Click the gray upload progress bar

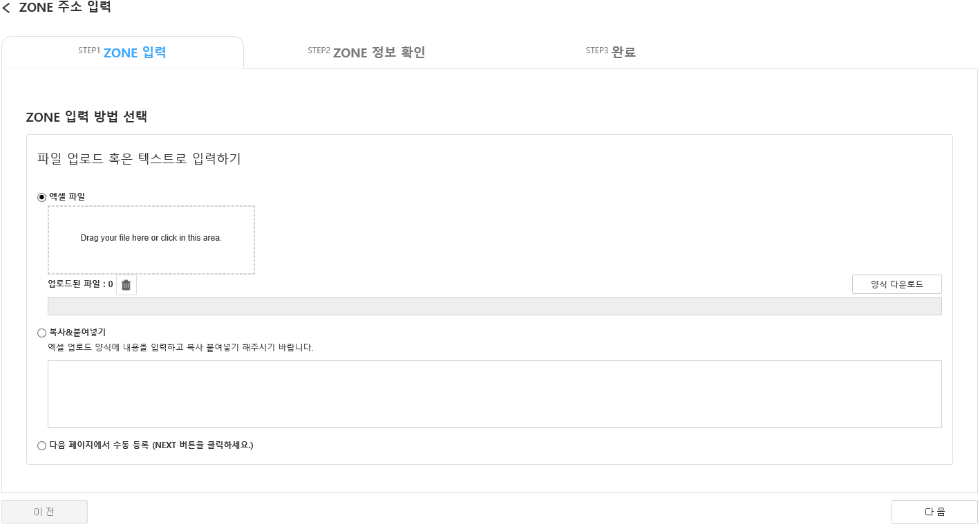[494, 306]
